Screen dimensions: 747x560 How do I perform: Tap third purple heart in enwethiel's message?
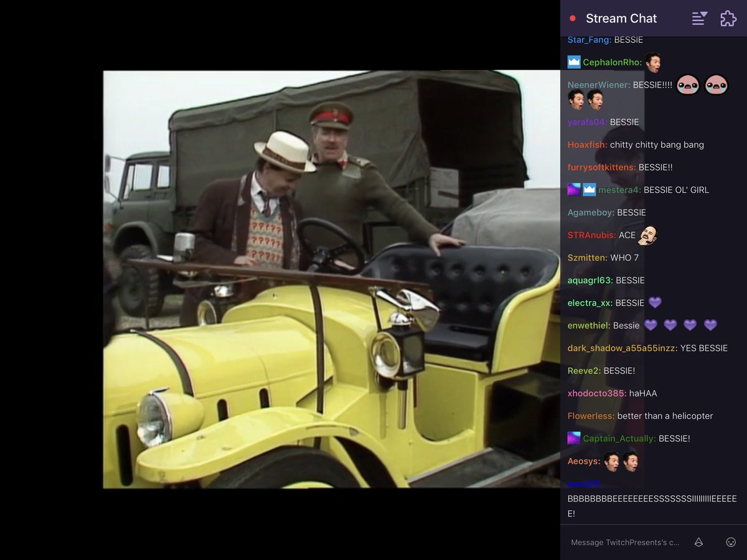(690, 325)
